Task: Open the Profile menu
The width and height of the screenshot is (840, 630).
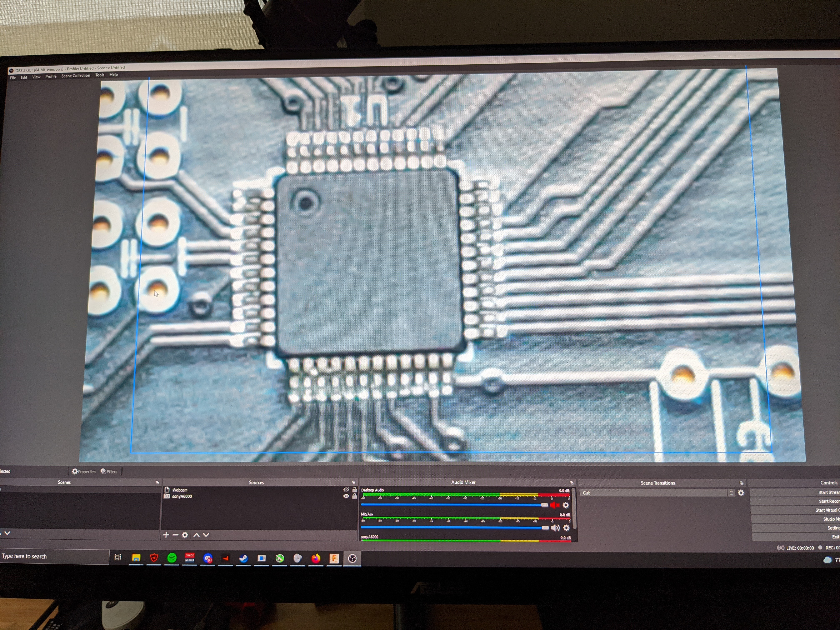Action: pos(51,76)
